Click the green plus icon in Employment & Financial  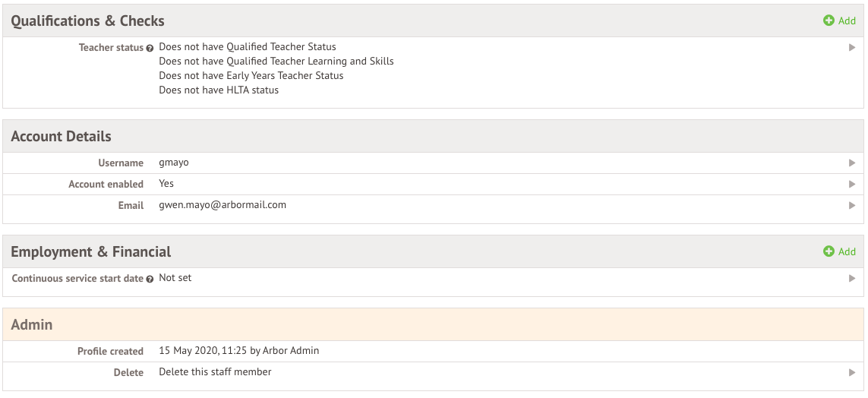pos(829,251)
